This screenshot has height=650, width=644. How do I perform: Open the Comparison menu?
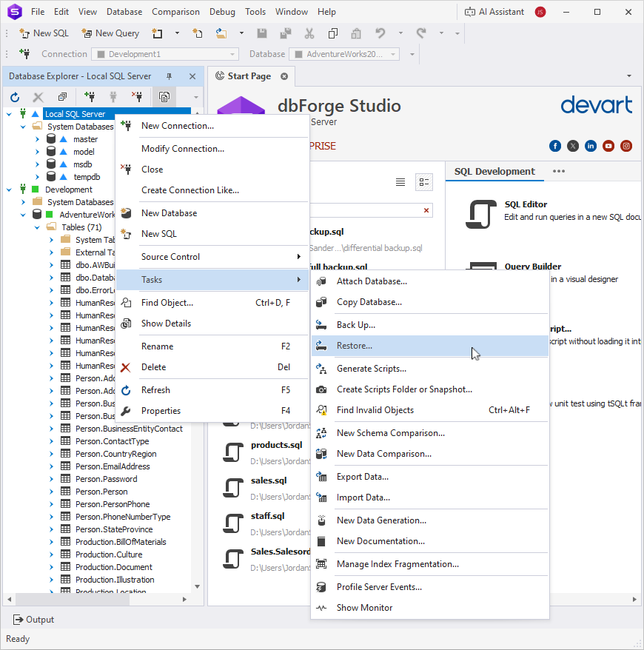pyautogui.click(x=175, y=11)
